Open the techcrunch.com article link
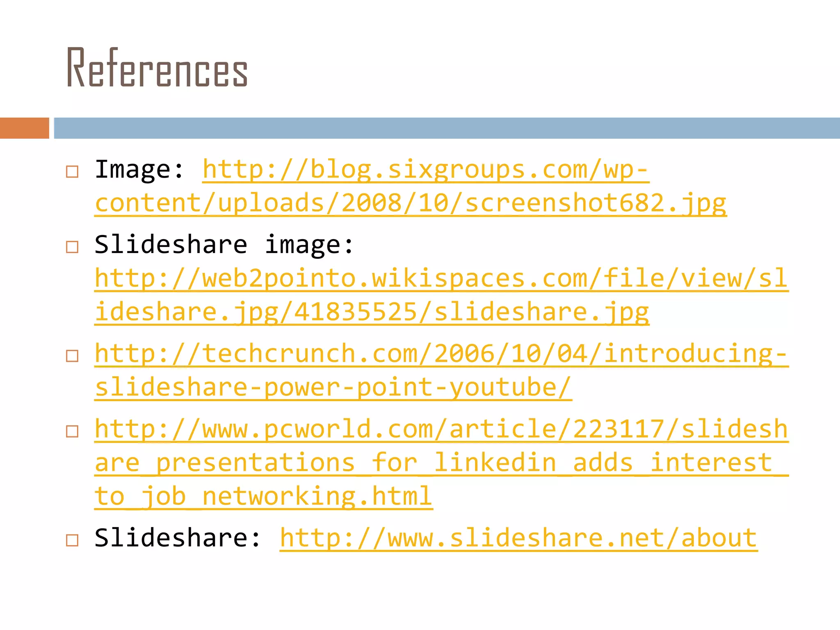This screenshot has height=630, width=840. (x=441, y=354)
